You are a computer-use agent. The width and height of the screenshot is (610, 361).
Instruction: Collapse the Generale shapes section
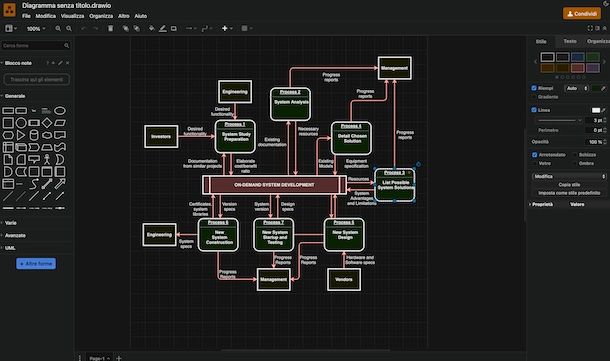click(x=15, y=96)
